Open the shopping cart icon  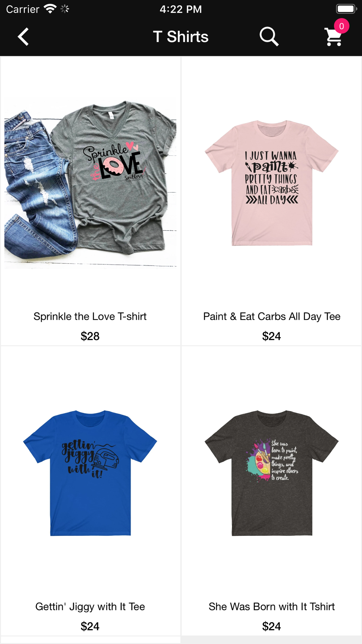(333, 37)
